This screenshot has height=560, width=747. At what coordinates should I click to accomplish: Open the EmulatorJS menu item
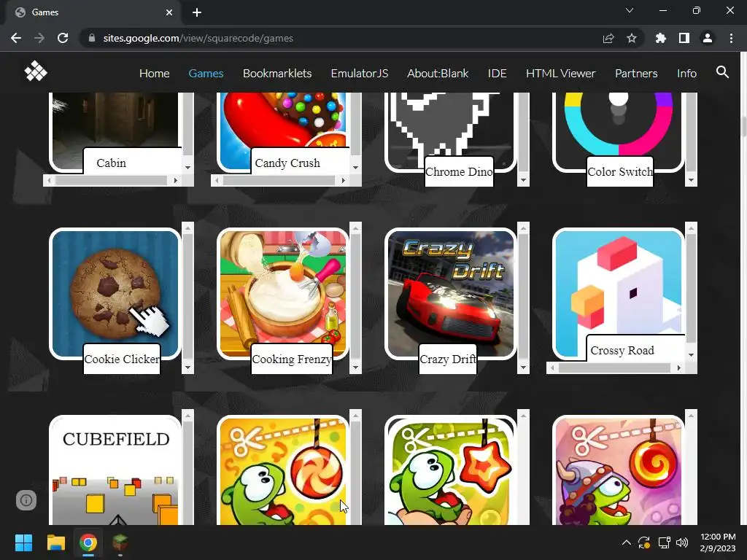360,74
